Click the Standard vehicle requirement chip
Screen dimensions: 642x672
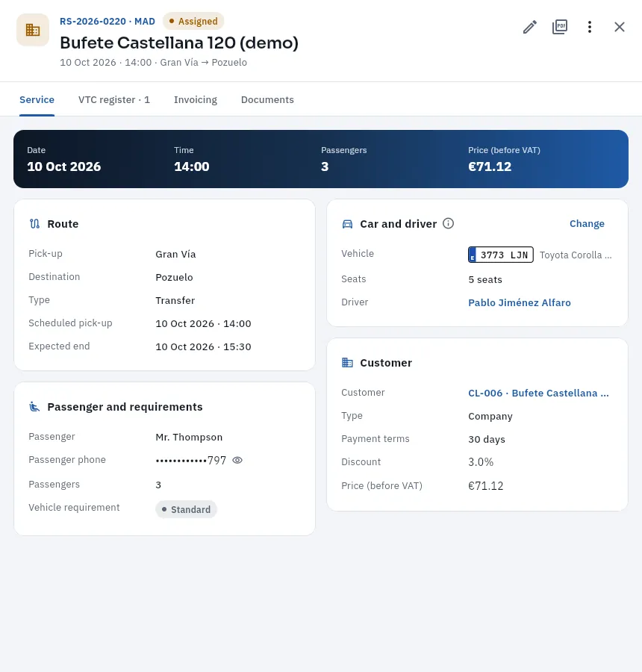tap(186, 509)
